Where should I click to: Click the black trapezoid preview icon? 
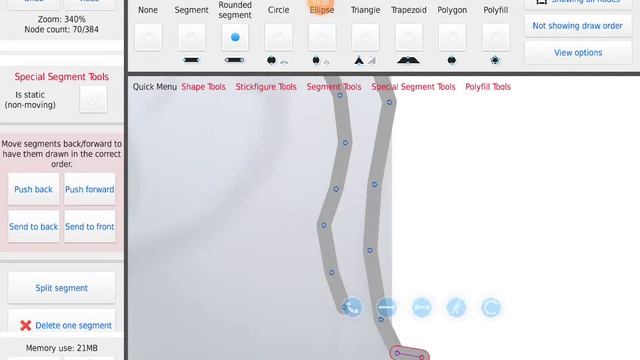click(408, 60)
